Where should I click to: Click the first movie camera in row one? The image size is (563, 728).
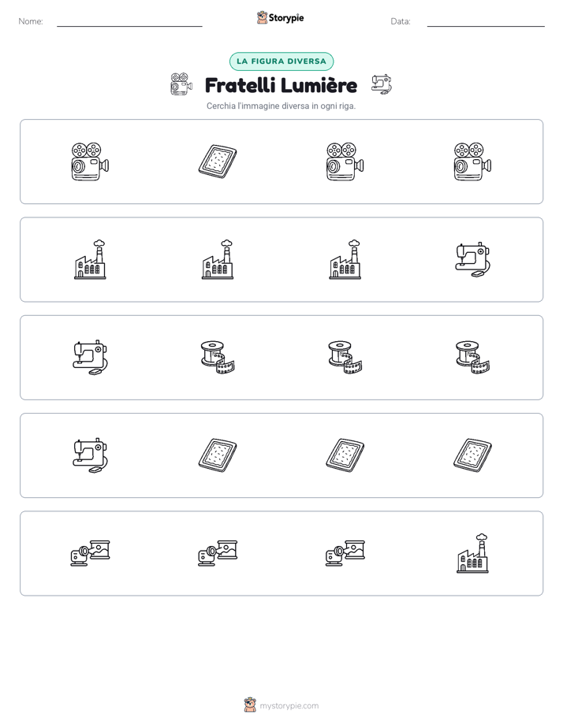pyautogui.click(x=90, y=162)
